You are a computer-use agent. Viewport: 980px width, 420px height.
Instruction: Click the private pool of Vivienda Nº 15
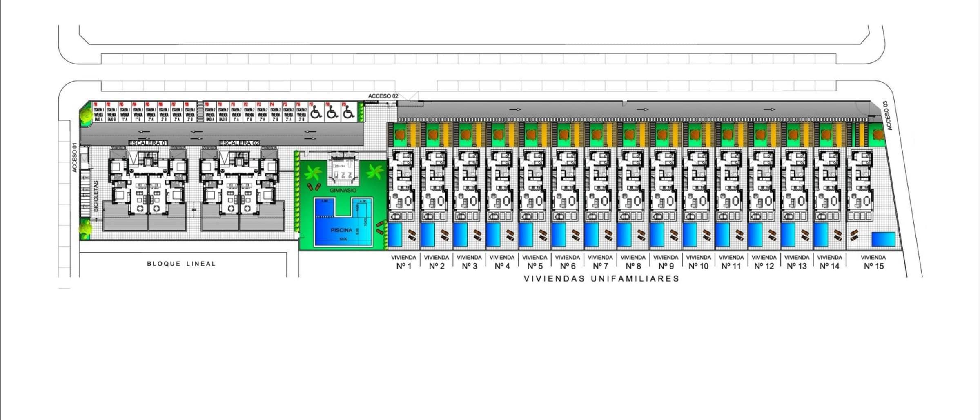click(883, 239)
